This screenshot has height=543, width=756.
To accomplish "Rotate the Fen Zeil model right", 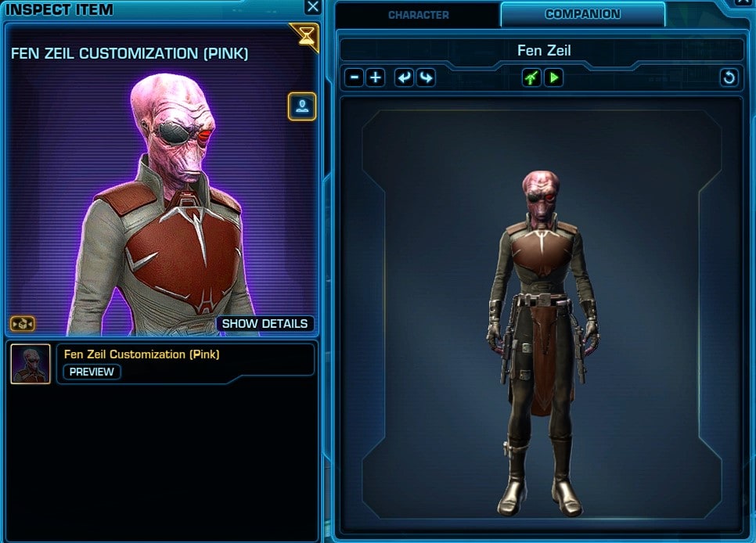I will 426,77.
